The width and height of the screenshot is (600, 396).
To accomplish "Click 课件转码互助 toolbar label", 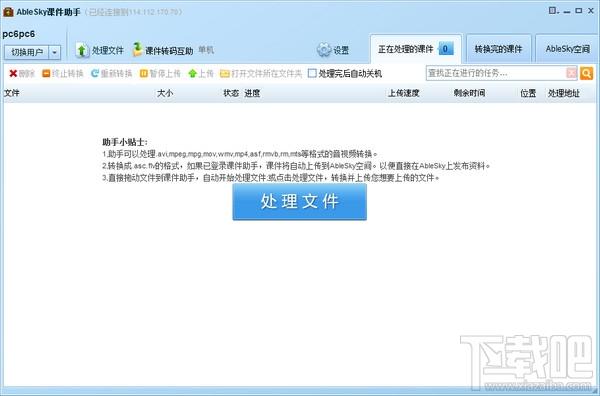I will [x=169, y=51].
